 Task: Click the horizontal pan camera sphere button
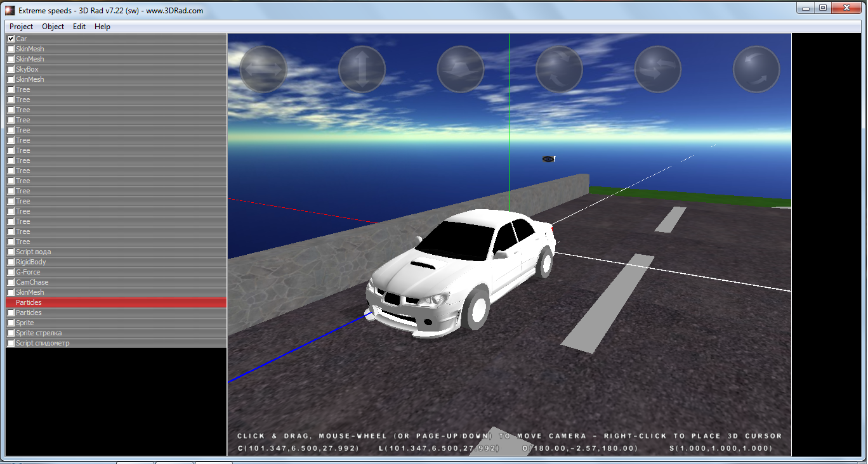263,70
